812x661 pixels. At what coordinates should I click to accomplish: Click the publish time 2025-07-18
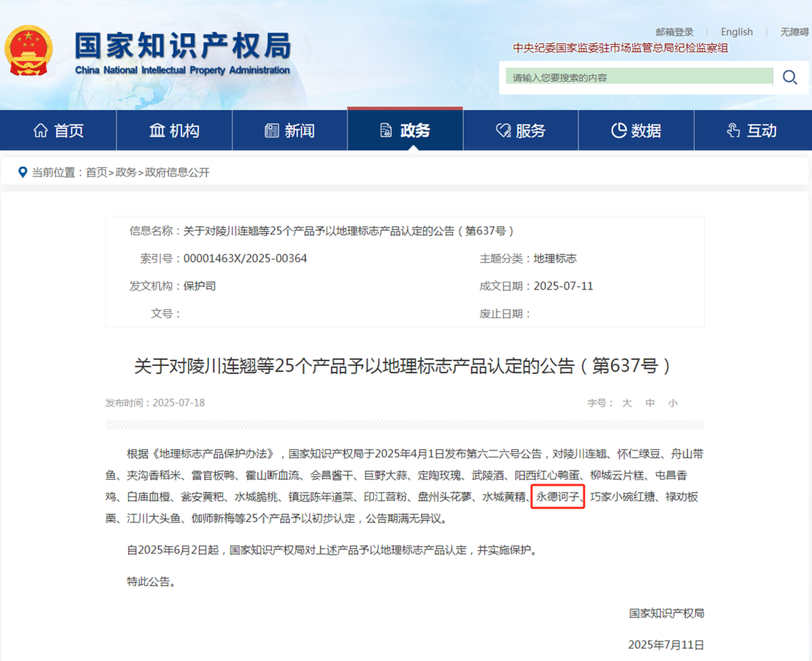pyautogui.click(x=179, y=403)
